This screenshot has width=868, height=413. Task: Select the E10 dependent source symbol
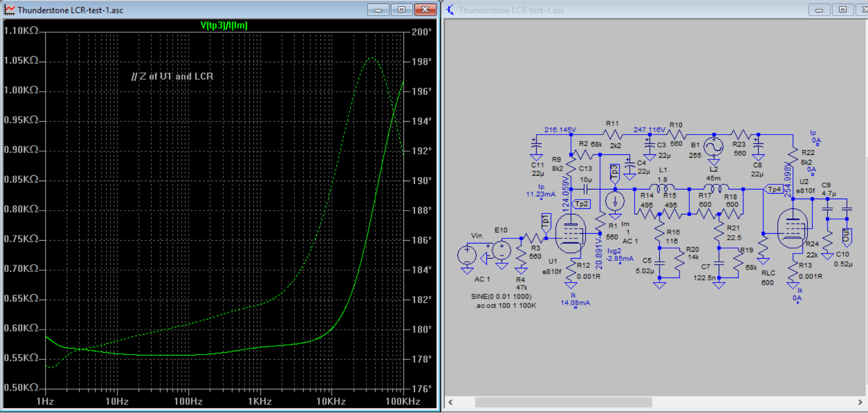502,251
